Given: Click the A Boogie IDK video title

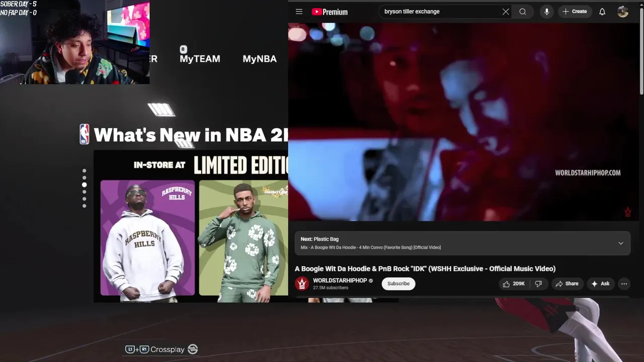Looking at the screenshot, I should click(x=425, y=269).
